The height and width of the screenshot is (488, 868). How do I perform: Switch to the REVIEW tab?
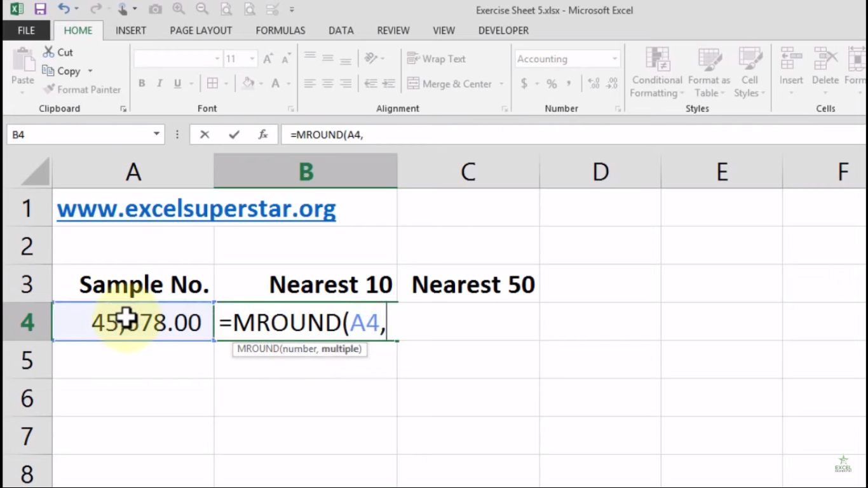[393, 30]
